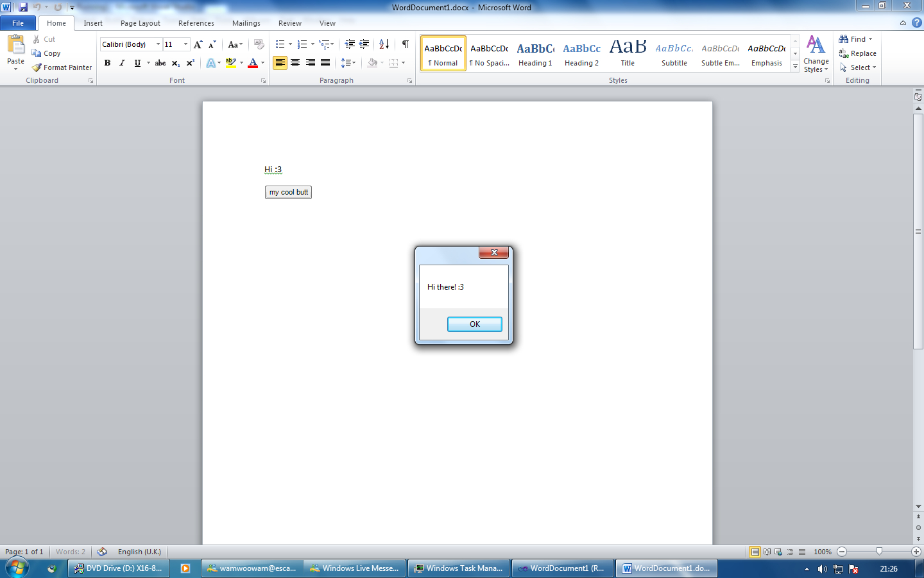Open the Calibri font name dropdown
This screenshot has height=578, width=924.
(158, 44)
